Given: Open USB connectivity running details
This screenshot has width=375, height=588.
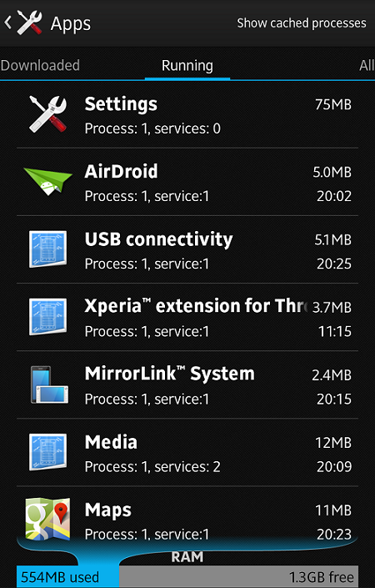Looking at the screenshot, I should pyautogui.click(x=187, y=249).
